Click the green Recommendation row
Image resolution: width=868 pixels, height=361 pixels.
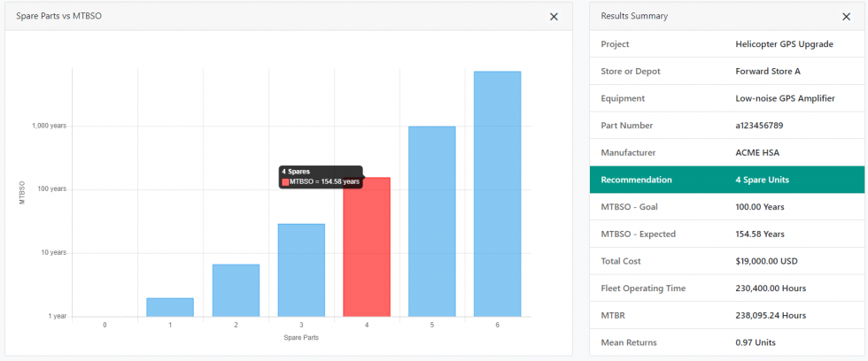coord(726,180)
